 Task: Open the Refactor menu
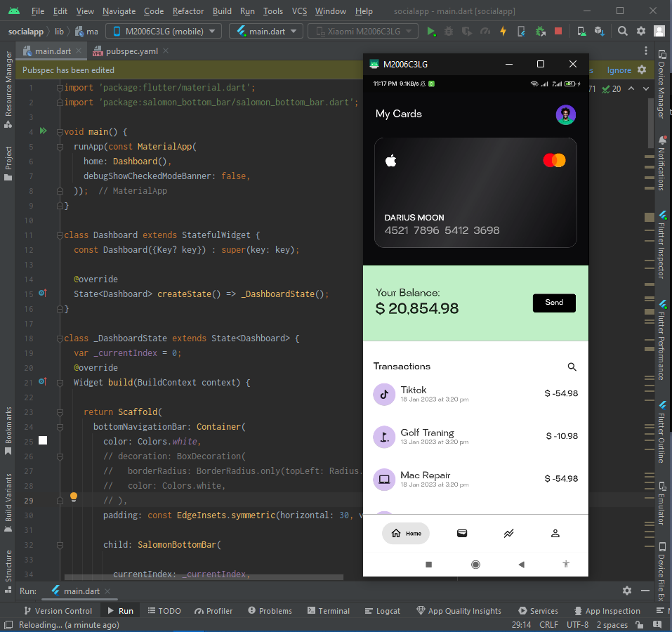pyautogui.click(x=187, y=11)
